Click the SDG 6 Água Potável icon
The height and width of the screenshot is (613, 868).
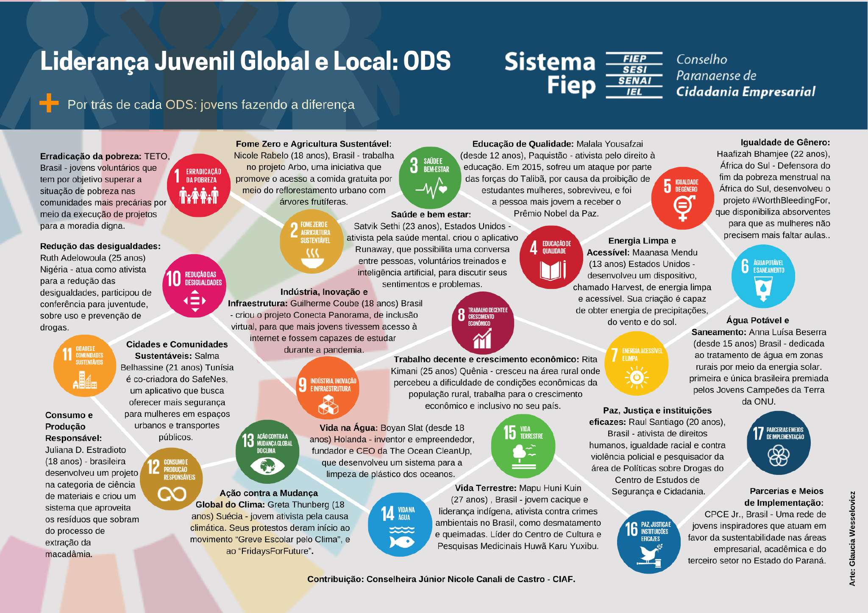click(x=763, y=276)
